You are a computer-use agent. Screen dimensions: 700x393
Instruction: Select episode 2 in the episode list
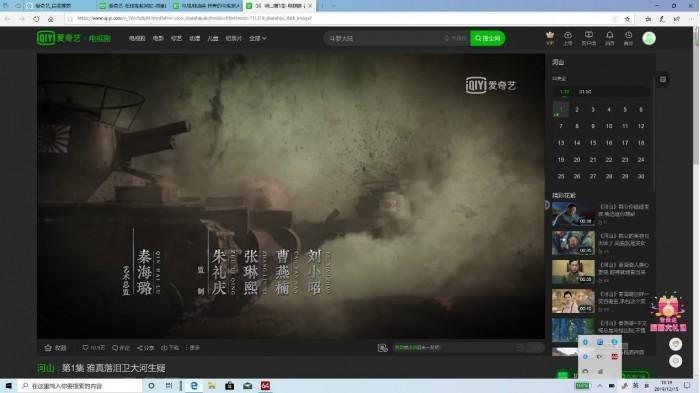tap(577, 109)
